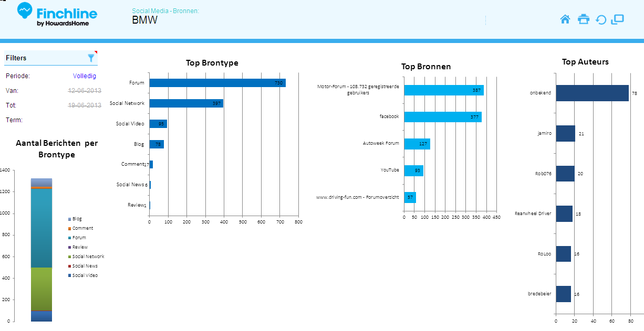Select the Forum bar in Top Brontype
644x331 pixels.
point(217,83)
